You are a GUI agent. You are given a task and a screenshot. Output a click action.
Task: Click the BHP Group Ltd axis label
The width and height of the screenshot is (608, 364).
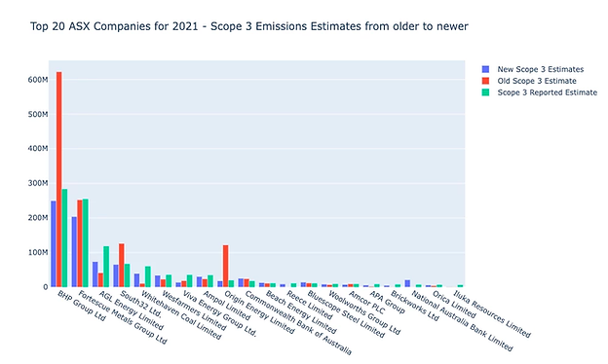81,306
